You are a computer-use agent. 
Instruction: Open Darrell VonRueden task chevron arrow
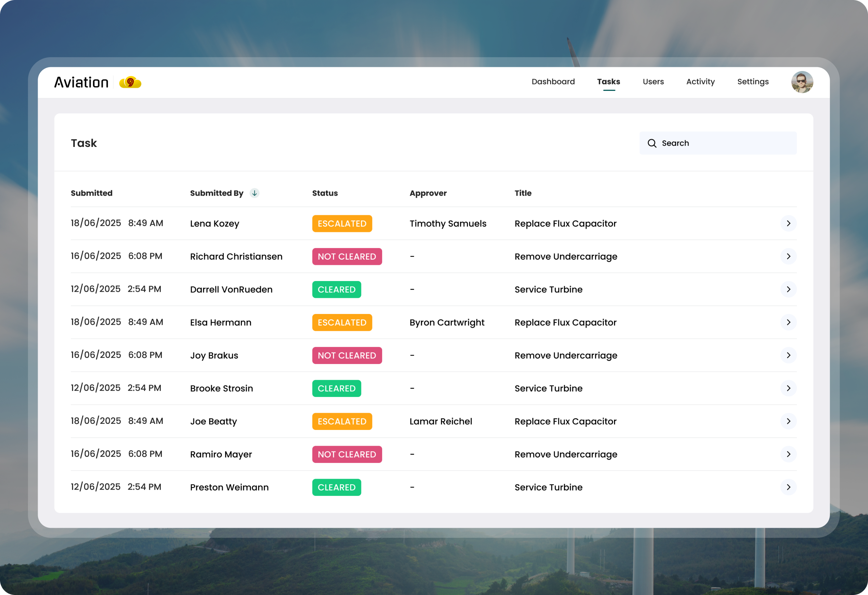[788, 289]
